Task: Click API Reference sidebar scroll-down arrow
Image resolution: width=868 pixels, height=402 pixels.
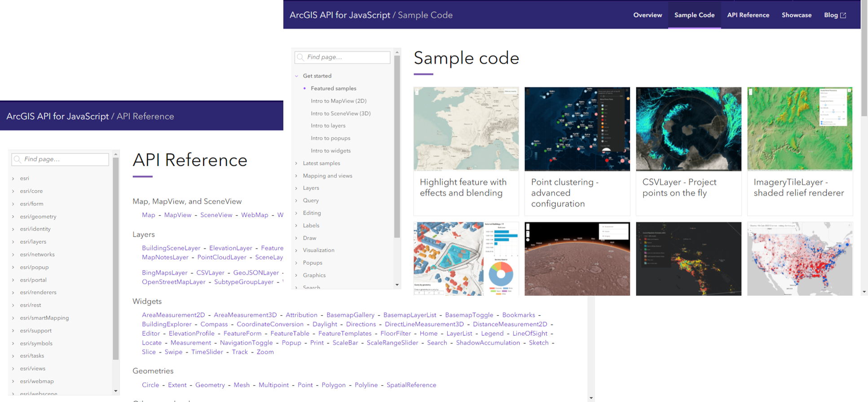Action: click(x=116, y=391)
